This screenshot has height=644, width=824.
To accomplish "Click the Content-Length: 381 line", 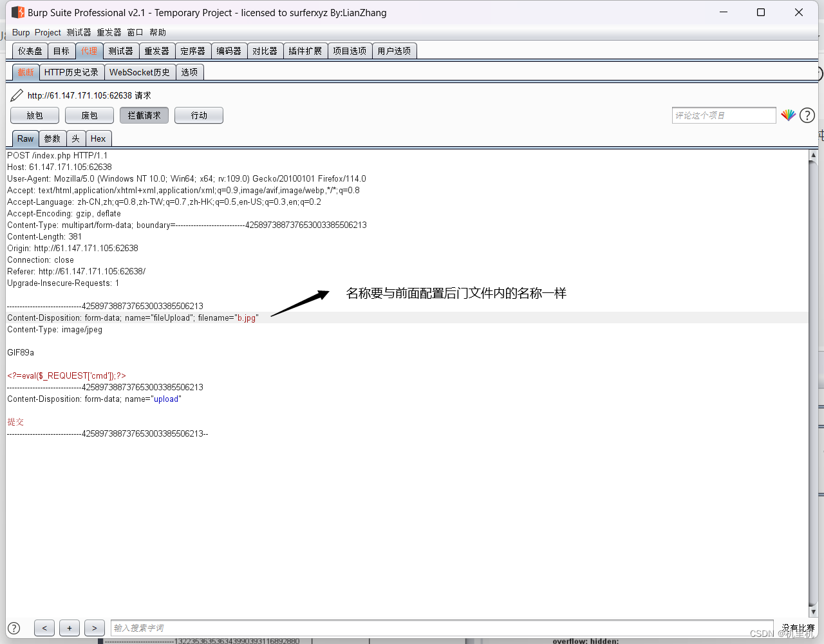I will pos(44,236).
